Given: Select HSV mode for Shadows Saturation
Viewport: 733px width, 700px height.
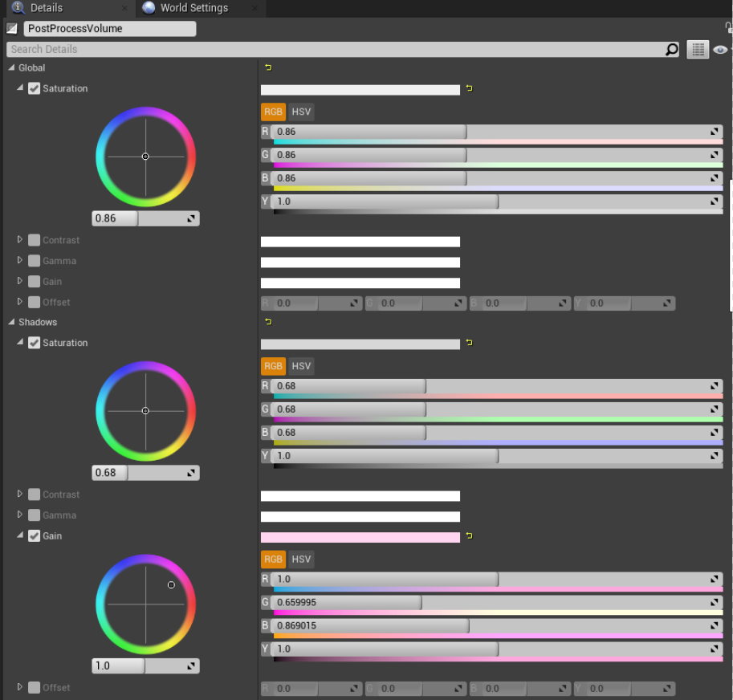Looking at the screenshot, I should 301,366.
